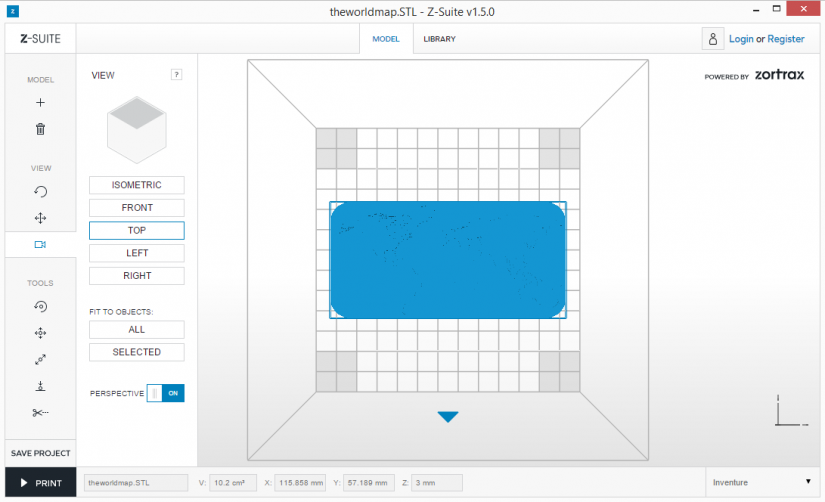This screenshot has height=502, width=825.
Task: Click the Z-SUITE logo tab
Action: 41,38
